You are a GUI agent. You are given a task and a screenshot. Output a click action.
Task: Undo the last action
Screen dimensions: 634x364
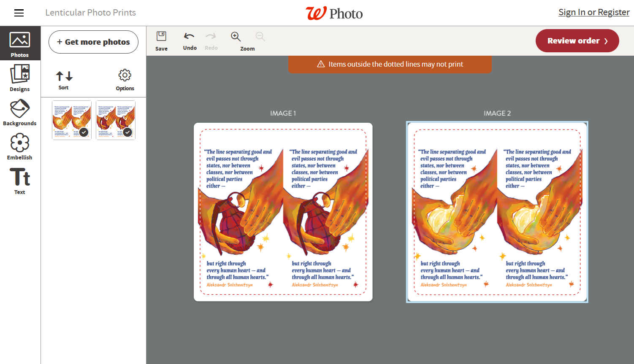coord(190,41)
